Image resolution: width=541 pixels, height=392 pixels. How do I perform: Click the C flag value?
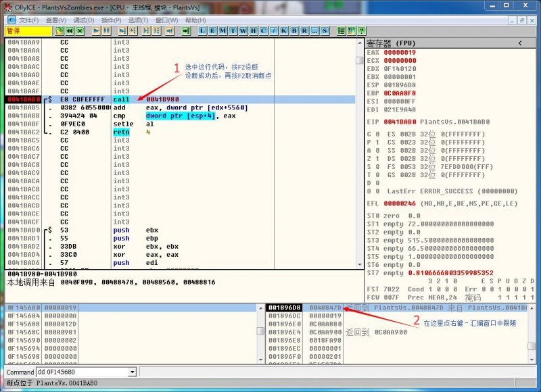click(x=377, y=134)
